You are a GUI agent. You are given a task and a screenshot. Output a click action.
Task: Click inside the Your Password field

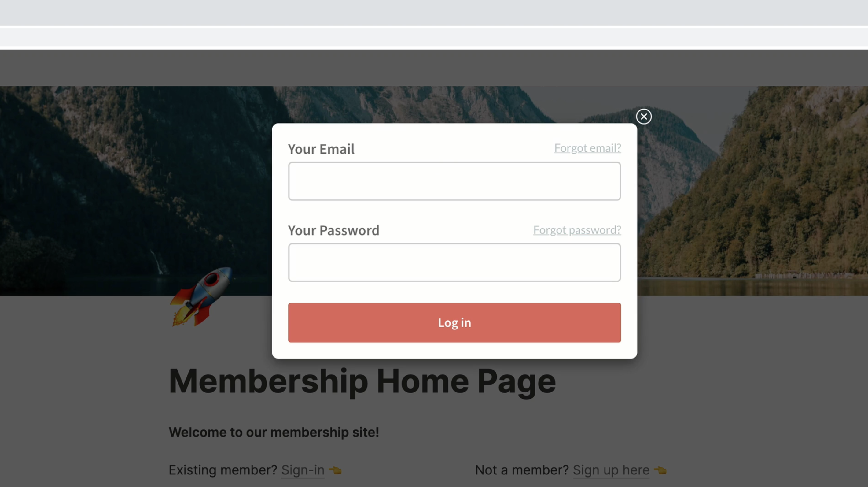[454, 262]
